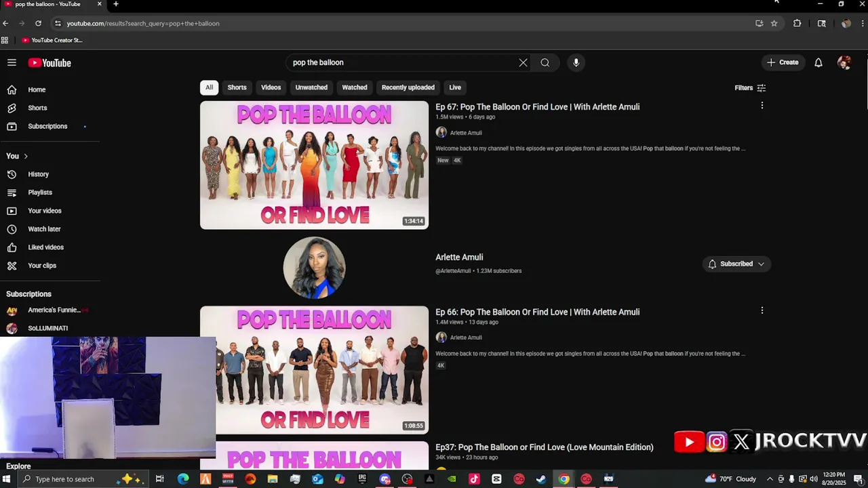The image size is (868, 488).
Task: Click the Create button
Action: click(783, 62)
